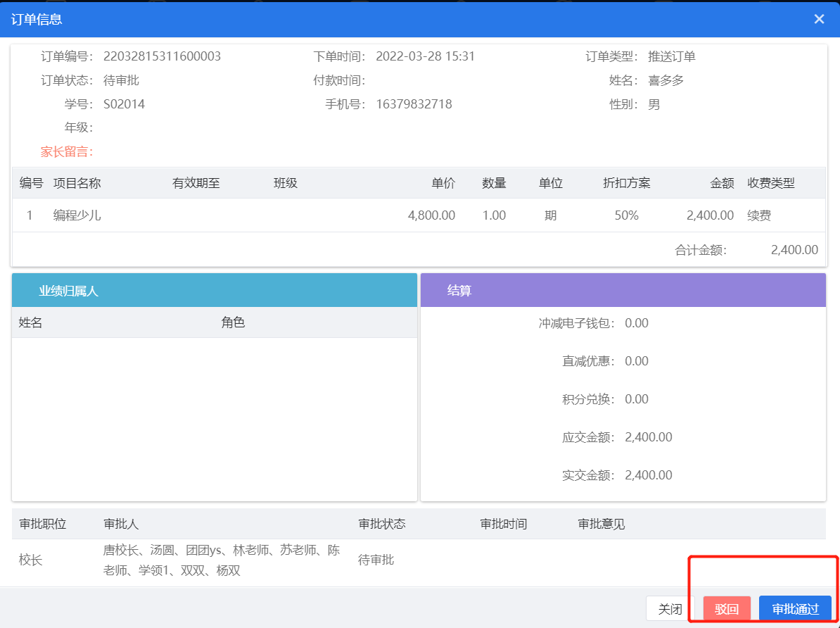
Task: Click the quantity cell 1.00
Action: point(494,215)
